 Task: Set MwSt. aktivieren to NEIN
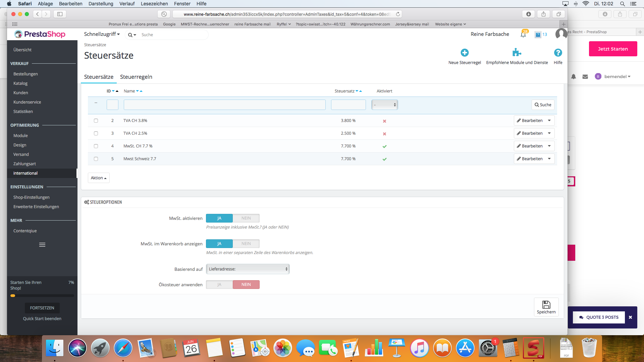[x=246, y=218]
